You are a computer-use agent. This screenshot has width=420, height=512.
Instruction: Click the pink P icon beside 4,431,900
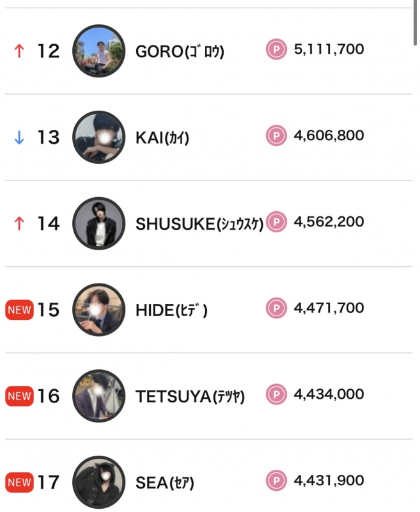pos(276,481)
